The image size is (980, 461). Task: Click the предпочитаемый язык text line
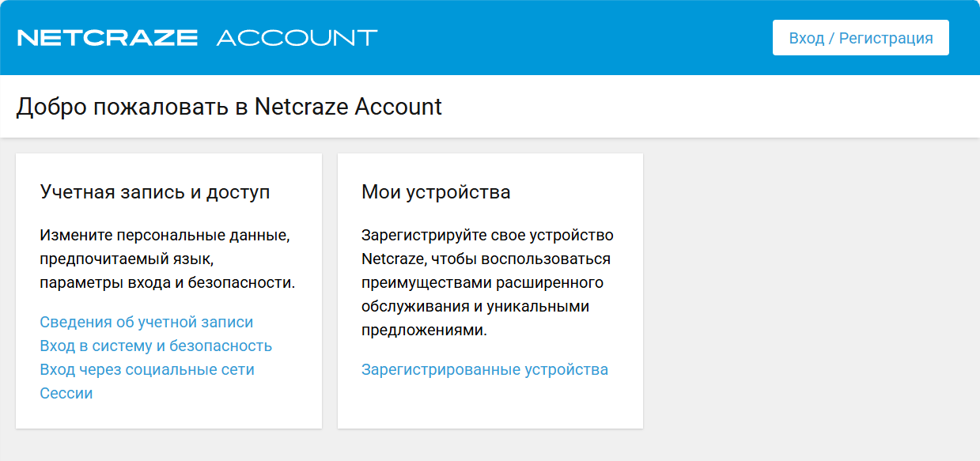(127, 259)
